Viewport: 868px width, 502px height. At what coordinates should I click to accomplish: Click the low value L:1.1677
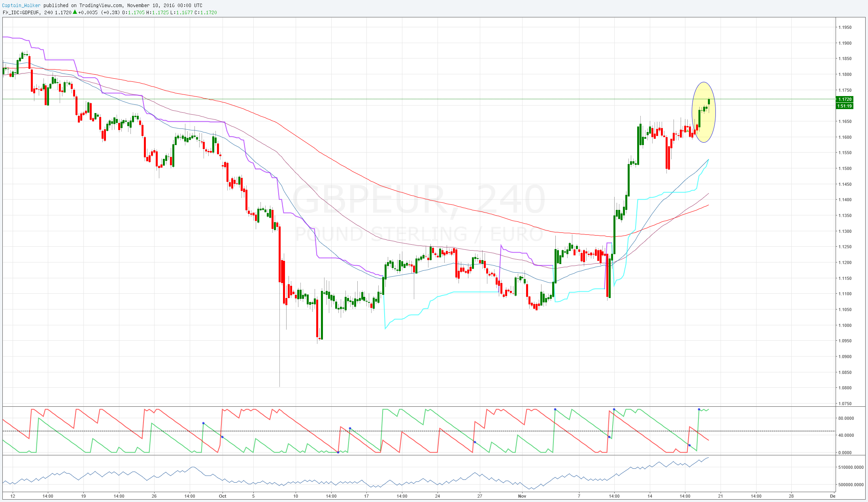[181, 13]
